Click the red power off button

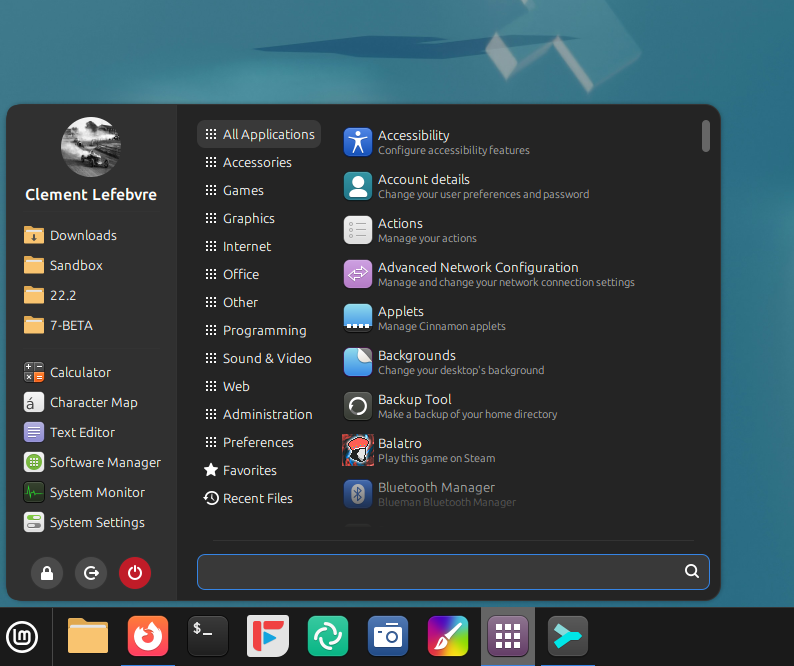click(134, 573)
